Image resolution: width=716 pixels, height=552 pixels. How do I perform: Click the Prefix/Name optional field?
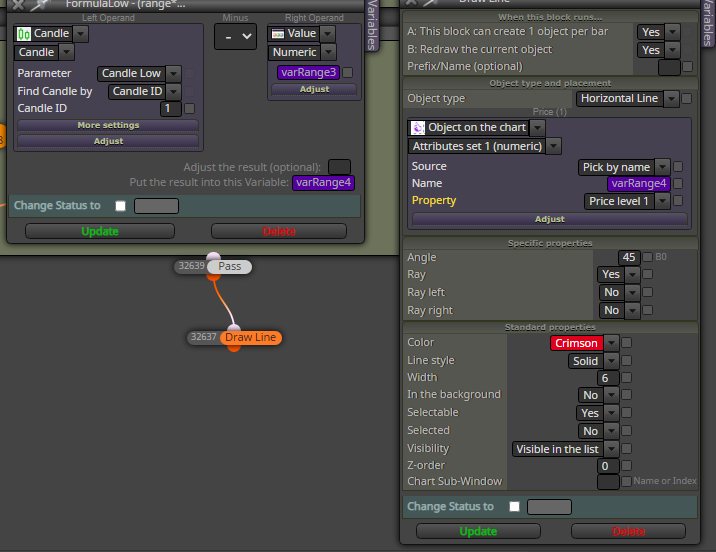[x=669, y=67]
